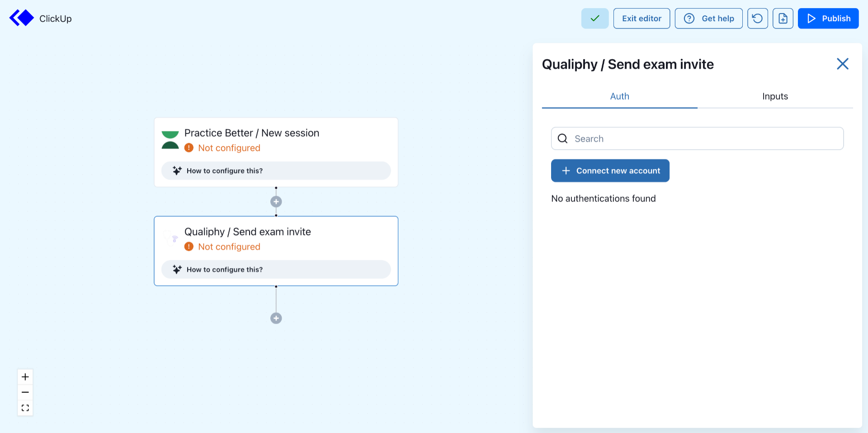Click the green checkmark saved-status button
This screenshot has width=868, height=433.
pos(594,19)
